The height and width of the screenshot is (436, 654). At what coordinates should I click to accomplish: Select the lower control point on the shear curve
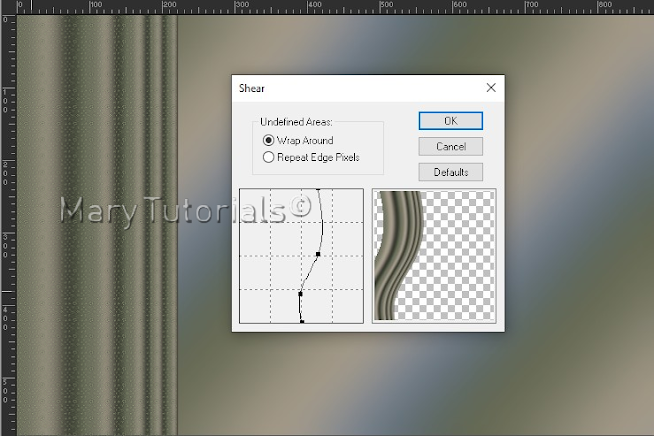click(300, 294)
